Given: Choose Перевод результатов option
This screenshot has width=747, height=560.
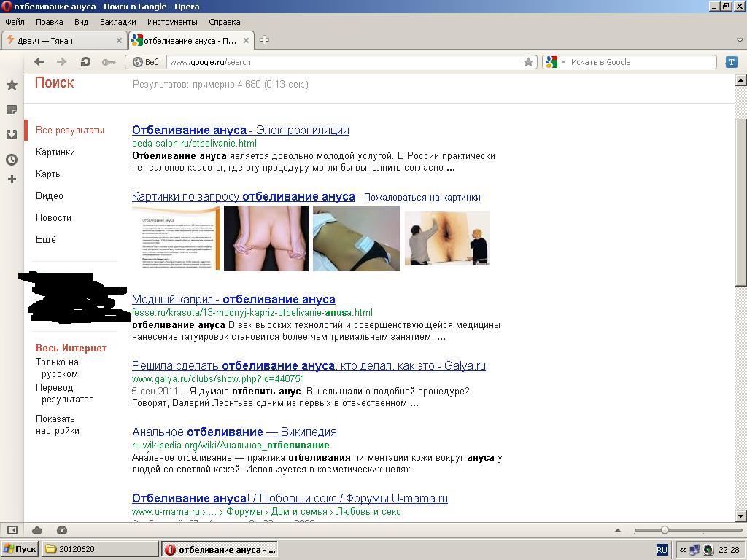Looking at the screenshot, I should click(65, 394).
